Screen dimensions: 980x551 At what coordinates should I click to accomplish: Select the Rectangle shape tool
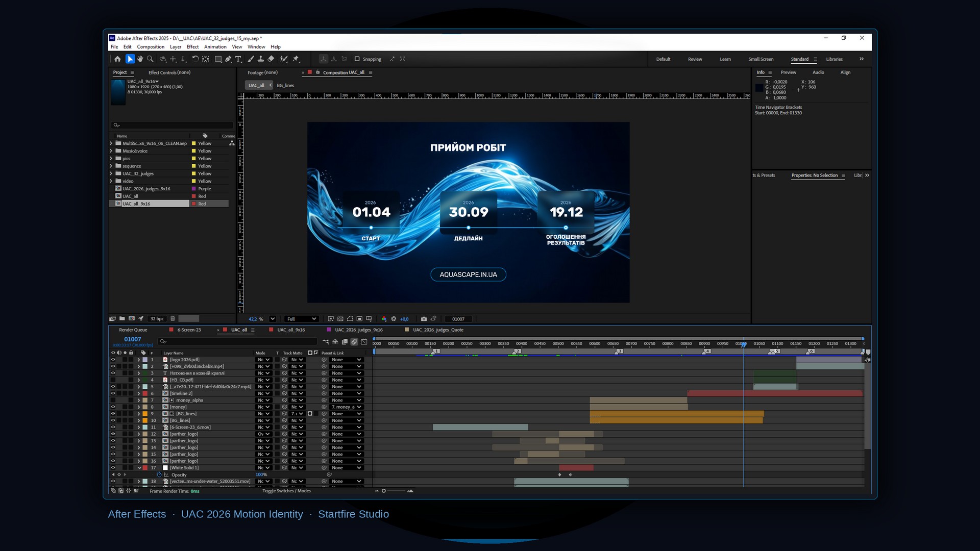point(218,59)
